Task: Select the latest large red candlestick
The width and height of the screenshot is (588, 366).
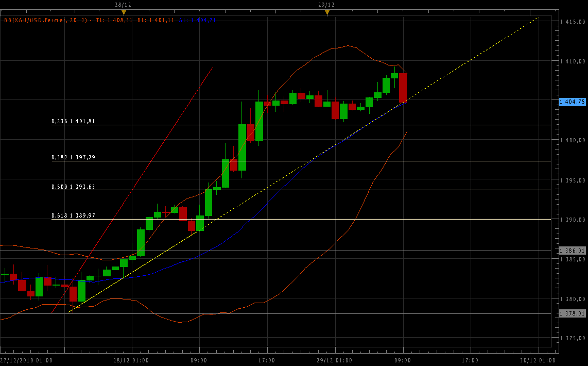Action: click(x=403, y=88)
